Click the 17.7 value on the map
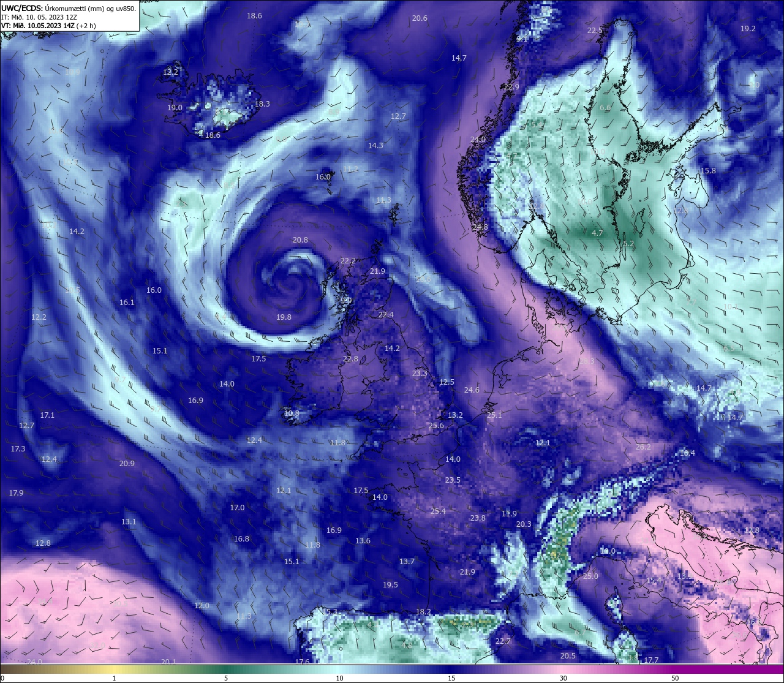This screenshot has width=784, height=683. (651, 660)
